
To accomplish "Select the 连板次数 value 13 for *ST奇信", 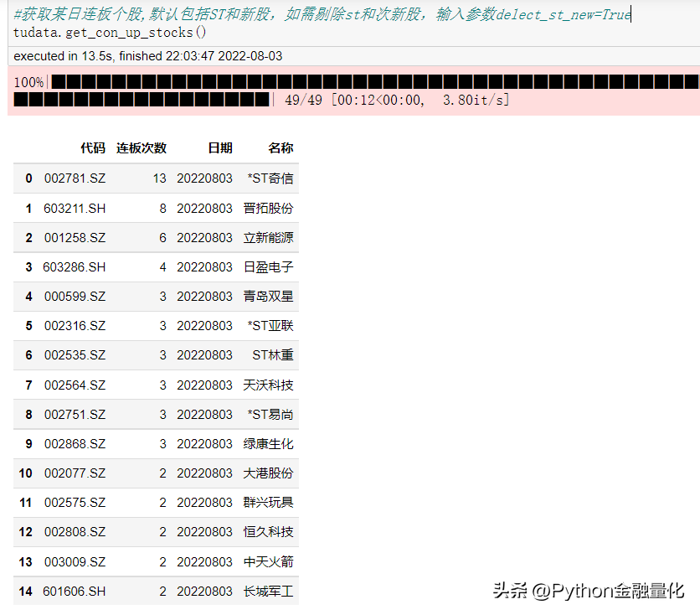I will [x=159, y=178].
